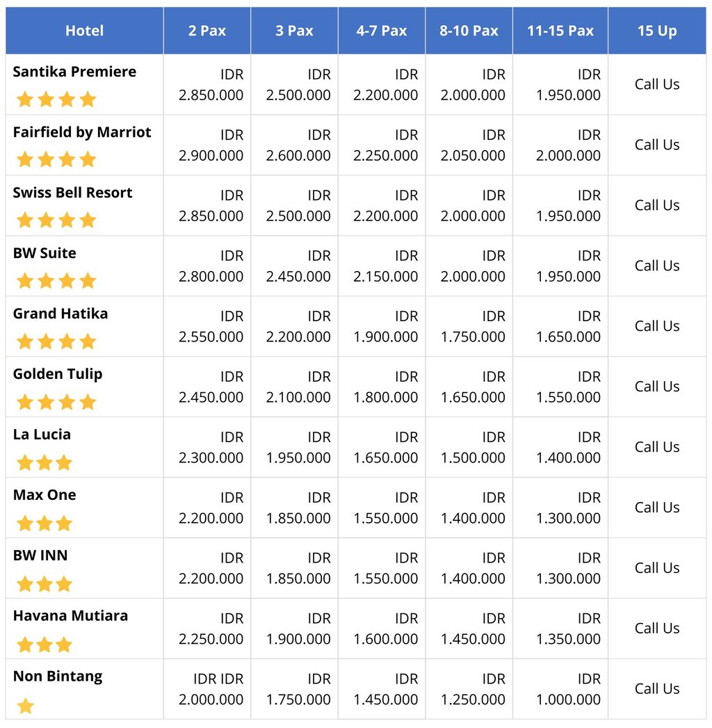Select the 15 Up column header
Screen dimensions: 712x728
(x=657, y=31)
